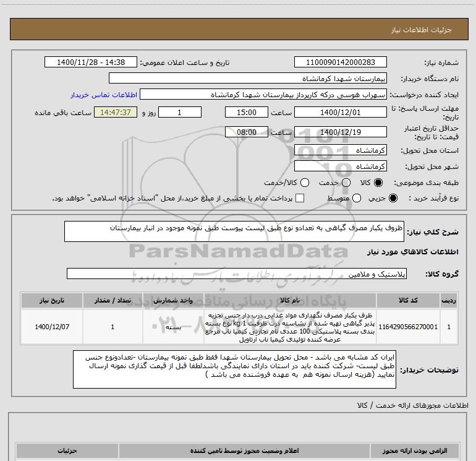476x461 pixels.
Task: Click the need date cell 1400/12/07
Action: (51, 327)
